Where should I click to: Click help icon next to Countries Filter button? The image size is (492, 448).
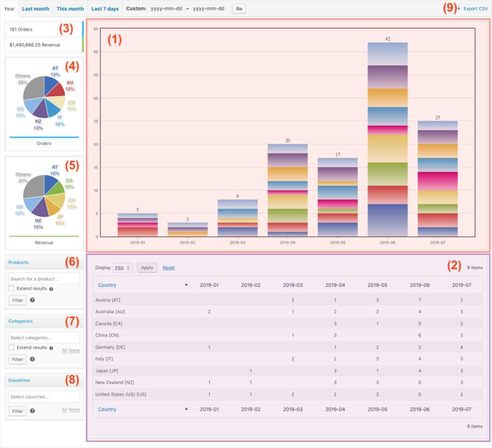(32, 411)
